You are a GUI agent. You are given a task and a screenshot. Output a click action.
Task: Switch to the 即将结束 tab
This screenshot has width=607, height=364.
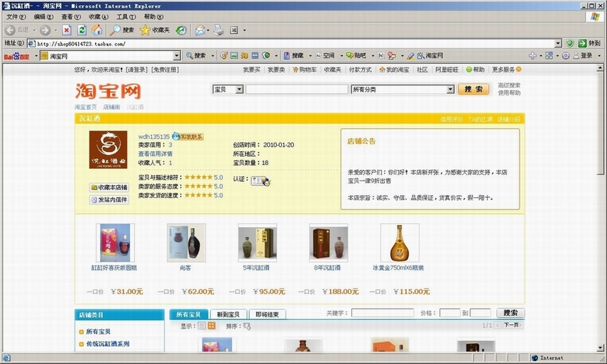point(267,314)
